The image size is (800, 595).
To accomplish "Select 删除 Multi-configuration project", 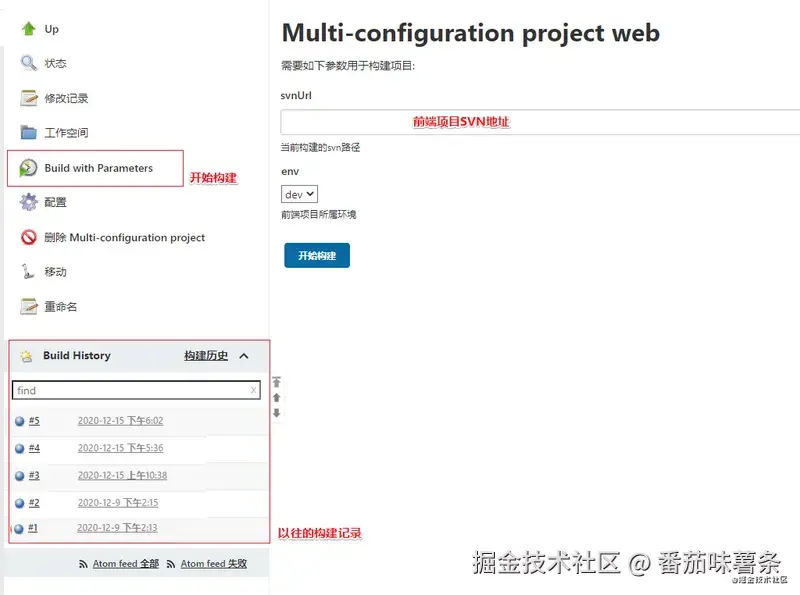I will [x=124, y=237].
